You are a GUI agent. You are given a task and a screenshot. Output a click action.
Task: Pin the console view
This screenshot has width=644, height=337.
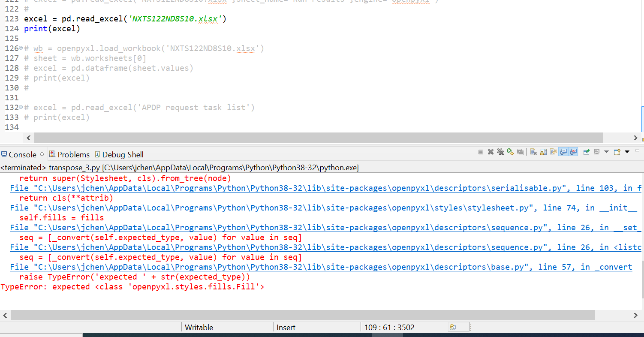587,152
